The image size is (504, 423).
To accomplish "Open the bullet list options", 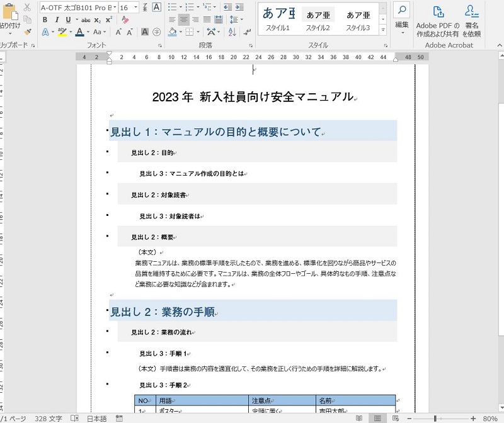I will coord(181,6).
